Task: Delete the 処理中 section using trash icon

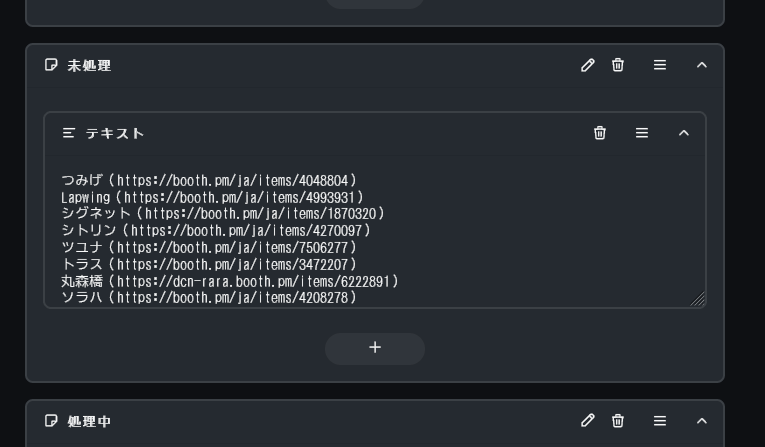Action: (618, 421)
